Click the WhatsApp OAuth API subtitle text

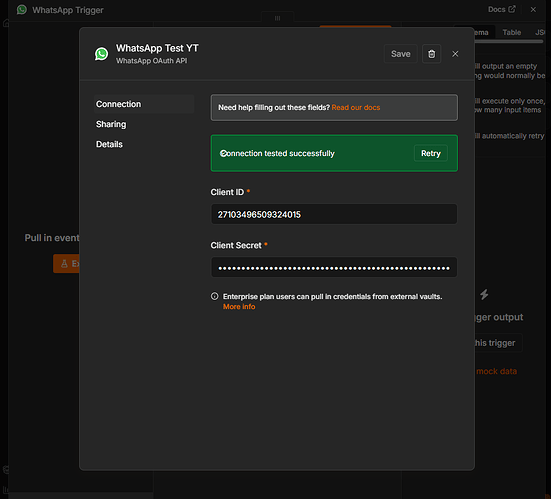coord(151,61)
